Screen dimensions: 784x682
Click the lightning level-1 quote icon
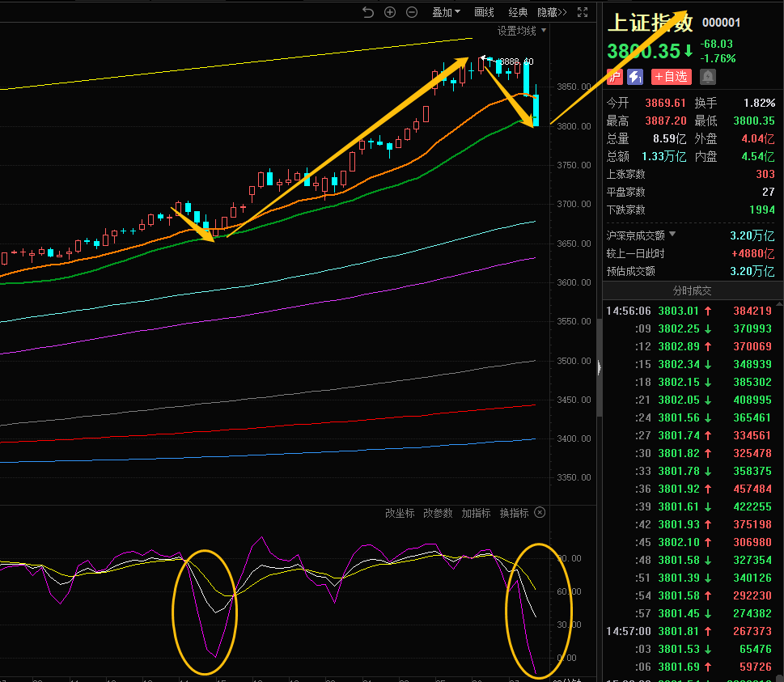(x=635, y=77)
